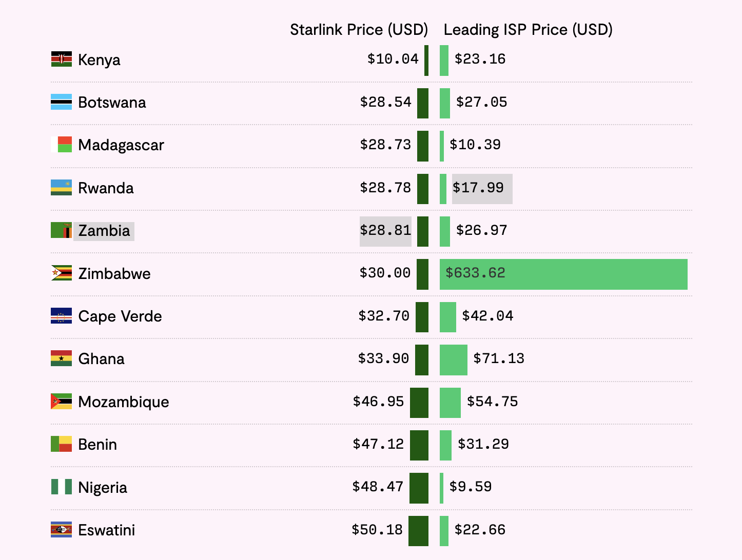Click Eswatini's dark green Starlink bar
The image size is (742, 560).
pyautogui.click(x=418, y=531)
